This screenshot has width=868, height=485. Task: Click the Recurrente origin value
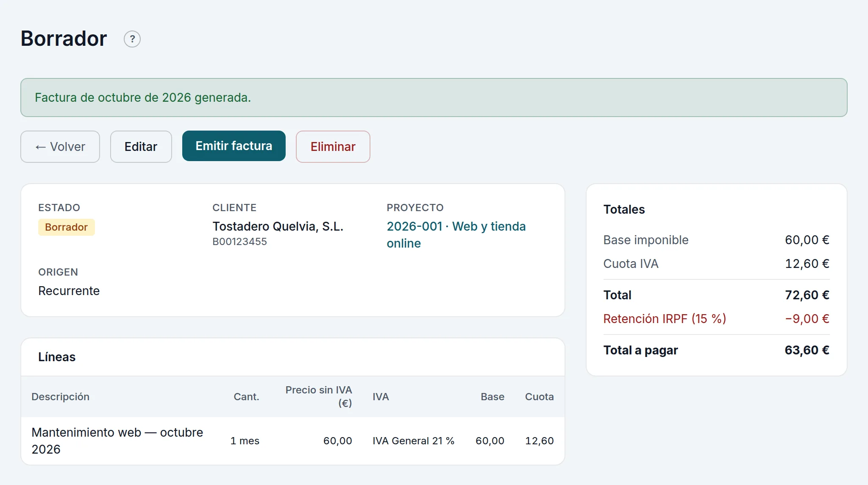pos(69,291)
